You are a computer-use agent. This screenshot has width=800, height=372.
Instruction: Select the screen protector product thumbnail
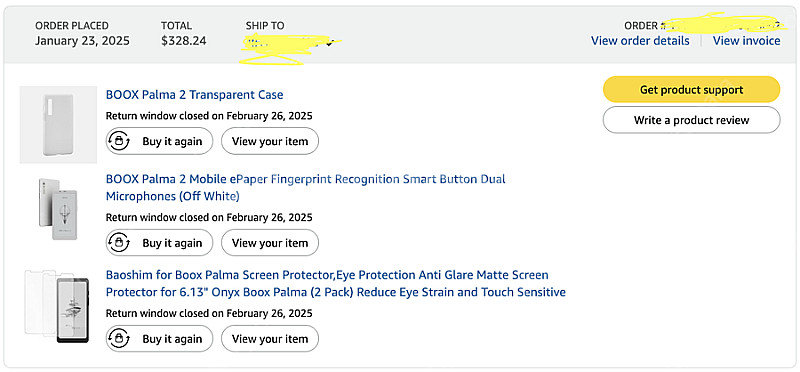tap(57, 306)
